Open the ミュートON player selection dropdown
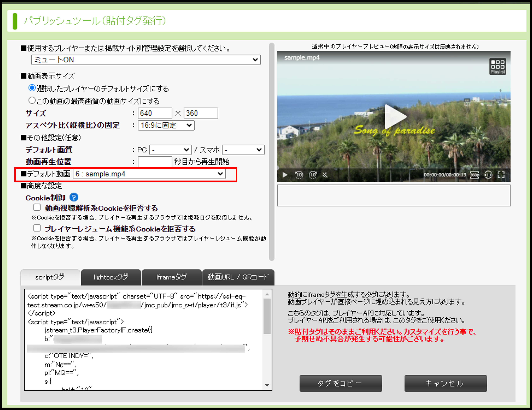 (146, 60)
